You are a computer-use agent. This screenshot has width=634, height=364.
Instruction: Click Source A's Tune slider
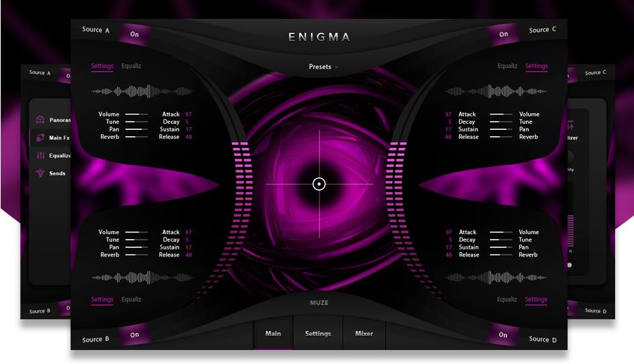[136, 122]
